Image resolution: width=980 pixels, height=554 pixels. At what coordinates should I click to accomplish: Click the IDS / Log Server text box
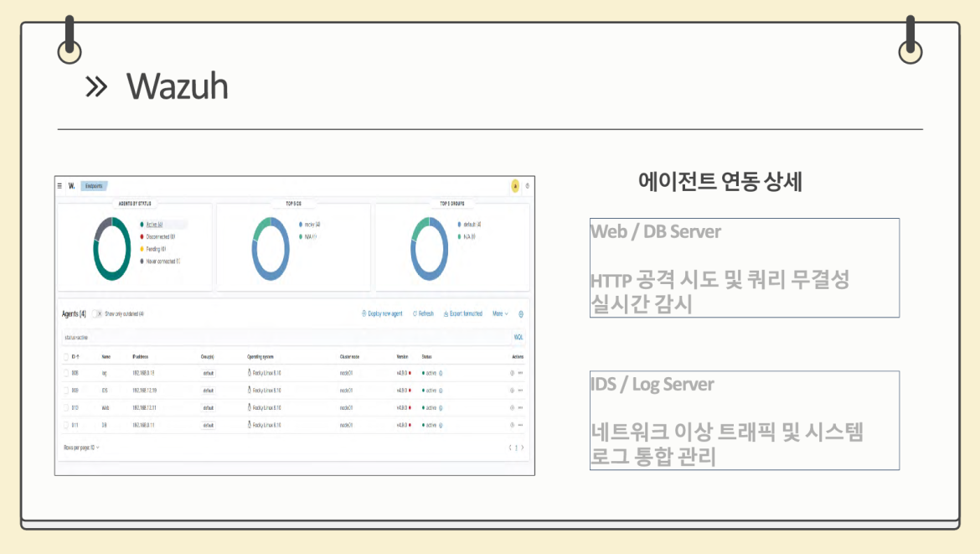(745, 420)
